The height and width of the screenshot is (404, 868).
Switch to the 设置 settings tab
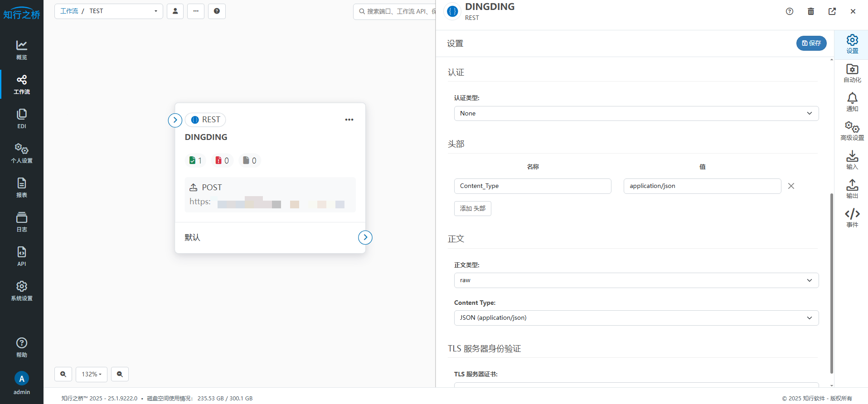pos(852,44)
